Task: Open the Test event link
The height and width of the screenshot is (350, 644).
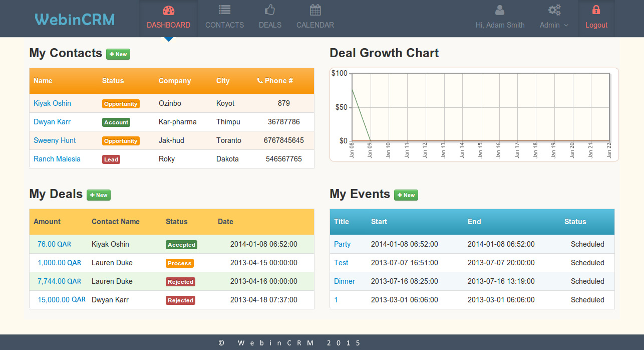Action: pos(341,263)
